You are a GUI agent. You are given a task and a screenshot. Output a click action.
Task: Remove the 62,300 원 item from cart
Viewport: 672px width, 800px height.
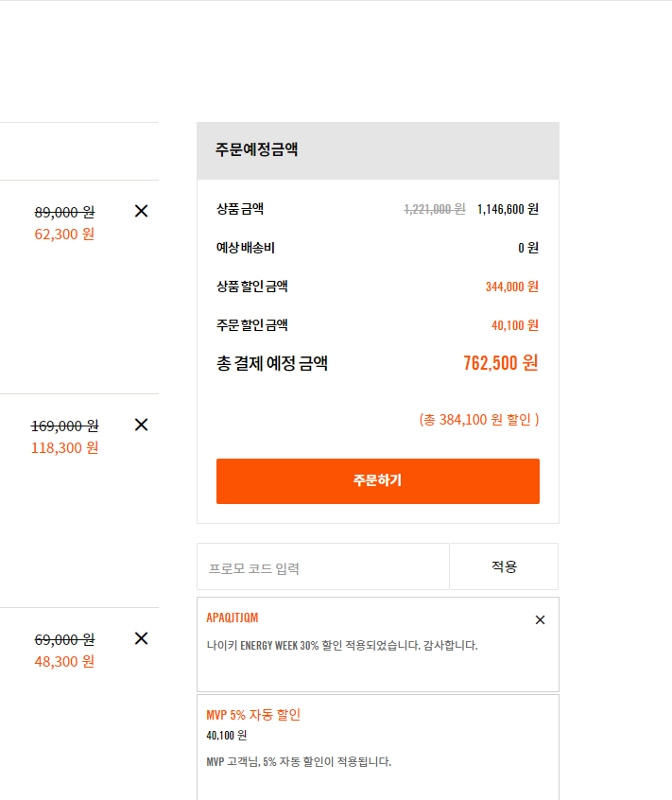pyautogui.click(x=141, y=211)
